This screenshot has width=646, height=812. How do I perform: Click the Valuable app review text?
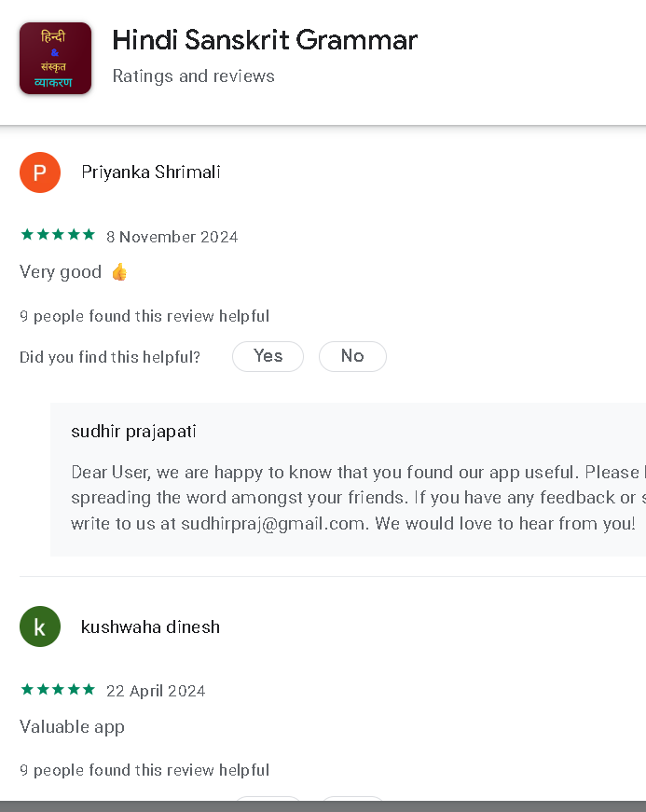tap(72, 727)
